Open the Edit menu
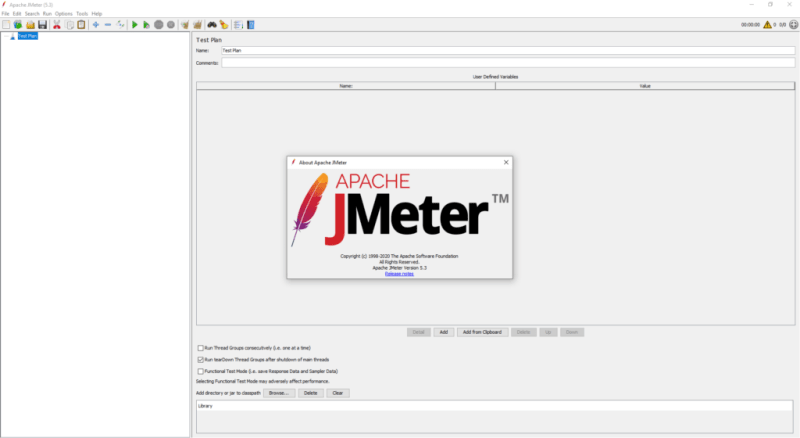Image resolution: width=800 pixels, height=438 pixels. point(17,14)
